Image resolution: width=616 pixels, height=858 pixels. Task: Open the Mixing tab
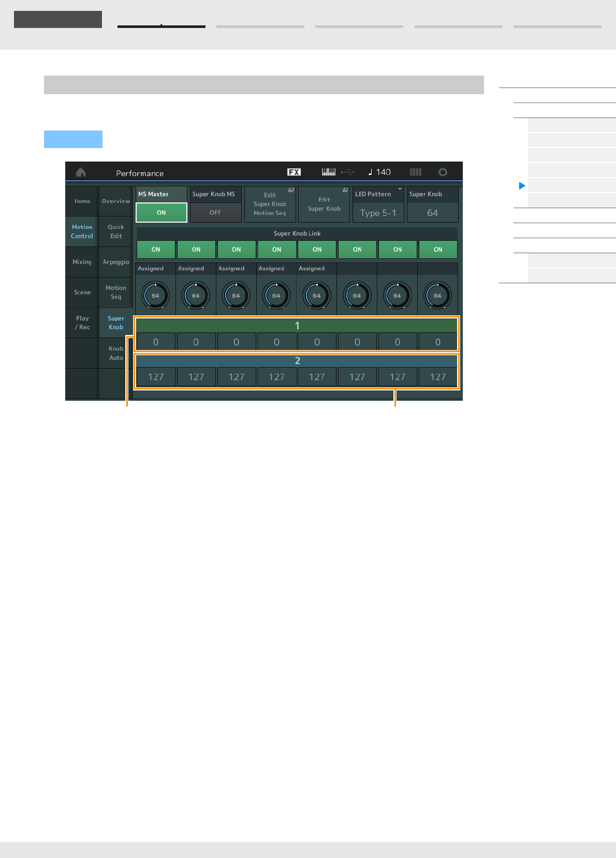coord(82,262)
